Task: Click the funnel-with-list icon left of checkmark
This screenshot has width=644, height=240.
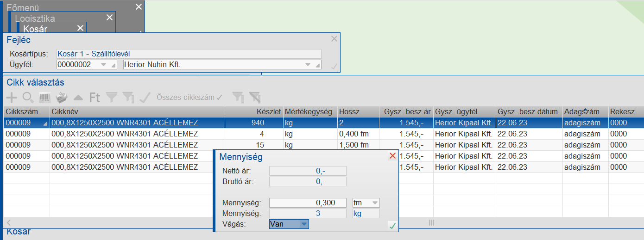Action: point(128,97)
